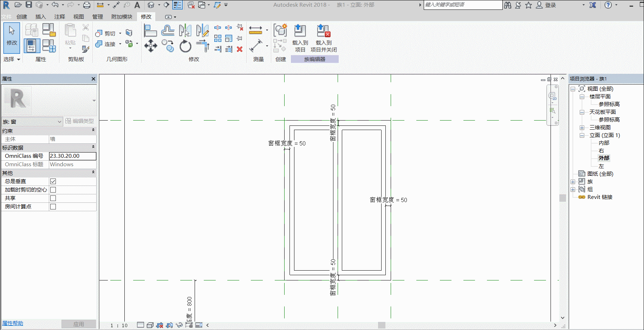Open the 属性帮助 link
644x330 pixels.
point(13,323)
